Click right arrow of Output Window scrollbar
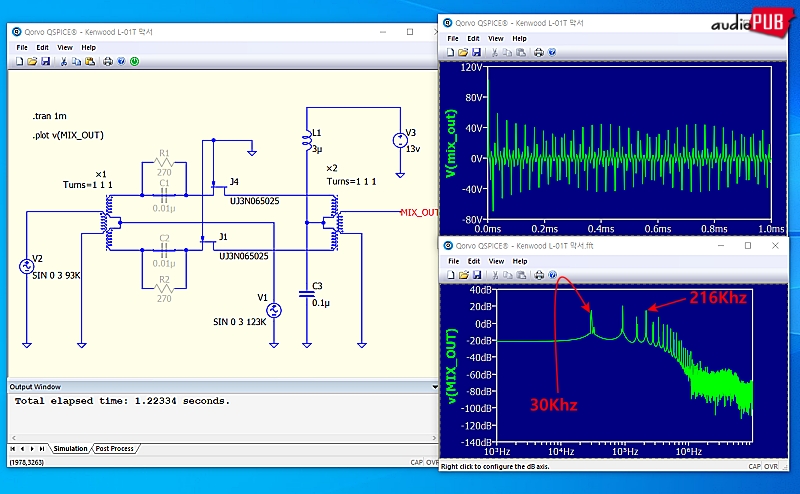Screen dimensions: 800x494 [434, 438]
